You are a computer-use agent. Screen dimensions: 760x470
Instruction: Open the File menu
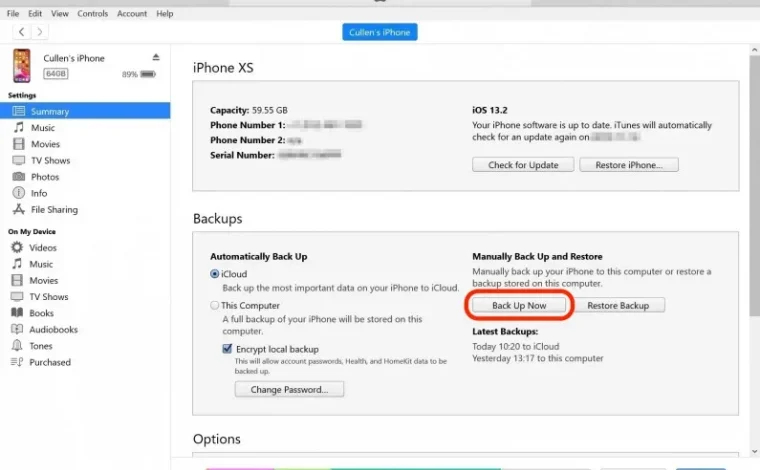coord(13,14)
